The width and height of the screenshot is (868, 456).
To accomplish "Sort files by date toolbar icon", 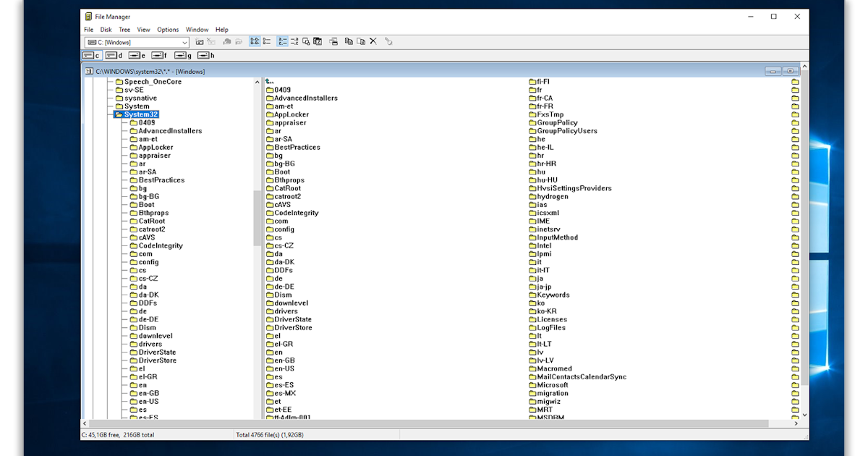I will tap(317, 42).
